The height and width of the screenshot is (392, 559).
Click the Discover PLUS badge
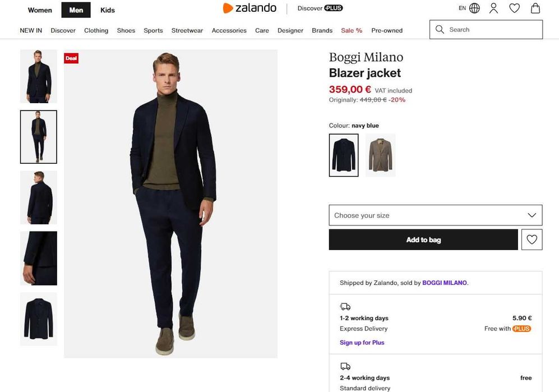coord(320,8)
